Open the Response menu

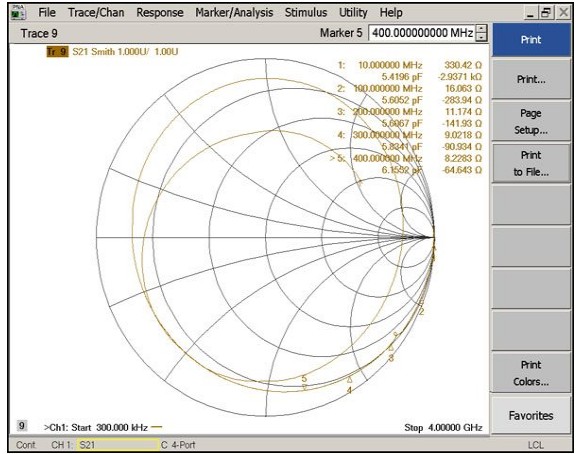point(160,13)
